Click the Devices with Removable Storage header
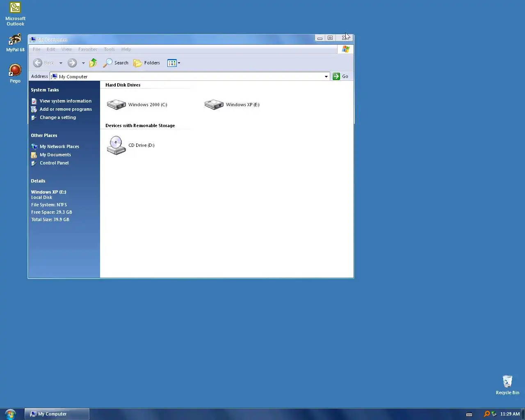Screen dimensions: 525x420 (x=140, y=126)
